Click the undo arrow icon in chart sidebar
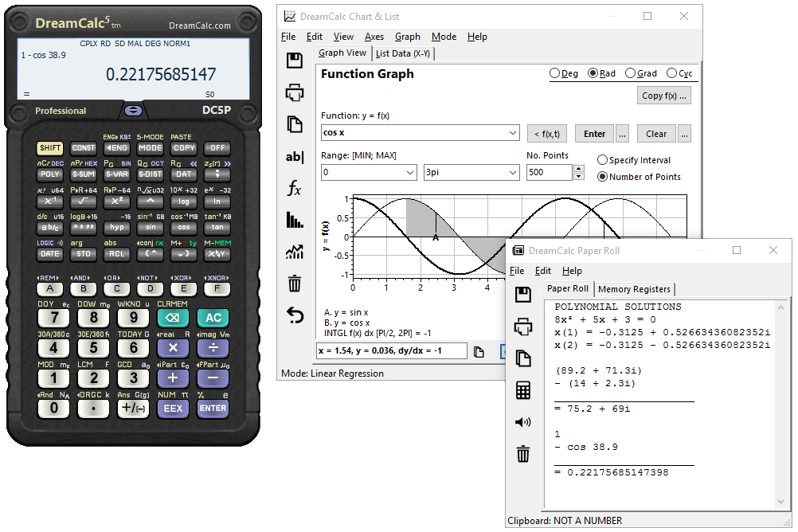Viewport: 798px width, 532px height. click(x=294, y=315)
